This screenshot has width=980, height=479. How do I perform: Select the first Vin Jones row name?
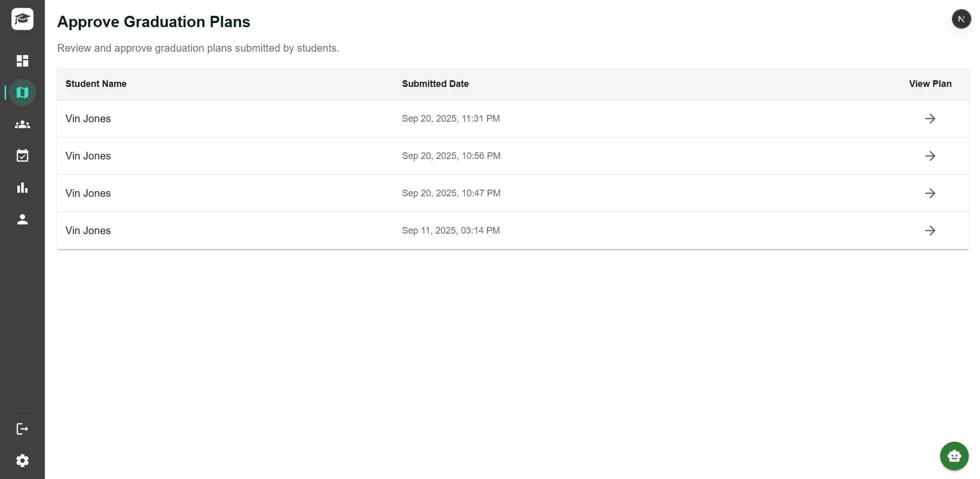[x=88, y=119]
